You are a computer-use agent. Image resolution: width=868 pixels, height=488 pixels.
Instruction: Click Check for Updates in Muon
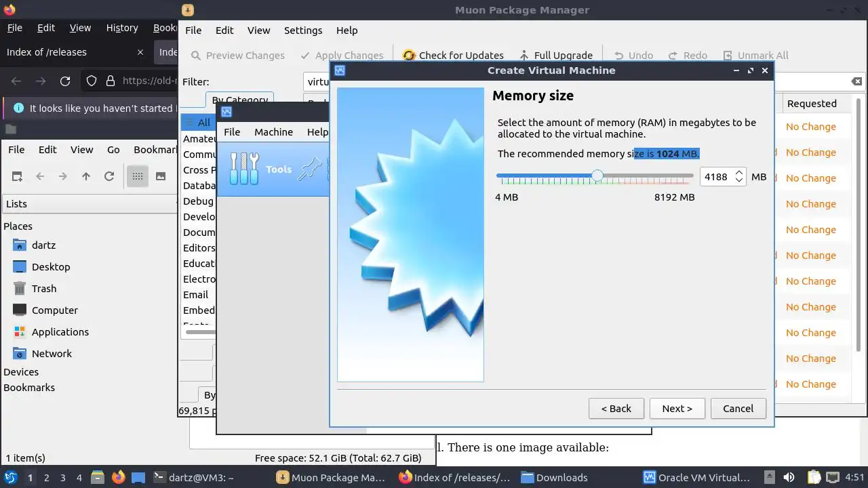[x=453, y=56]
